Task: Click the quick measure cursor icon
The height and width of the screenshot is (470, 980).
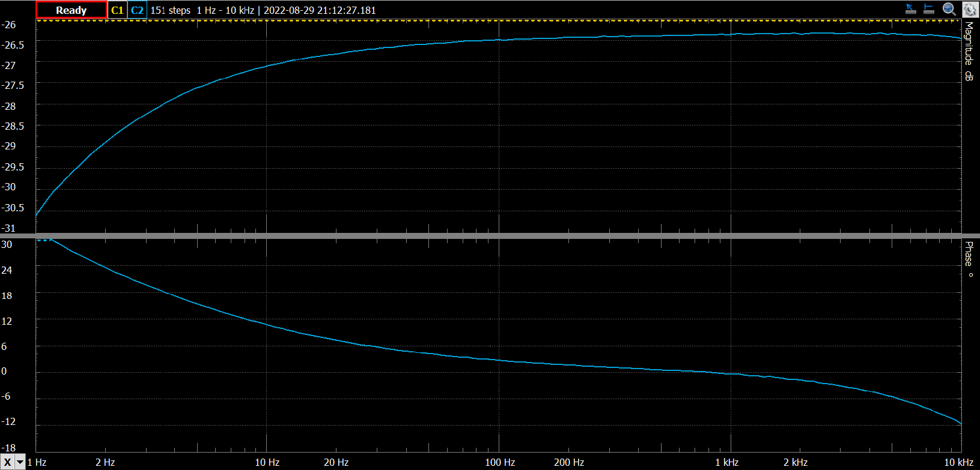Action: coord(911,9)
